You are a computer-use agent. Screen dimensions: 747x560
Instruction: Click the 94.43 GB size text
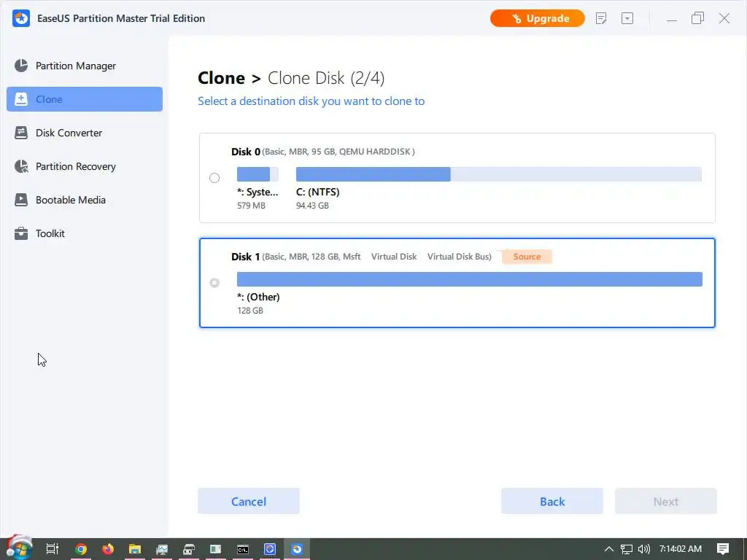[x=312, y=206]
